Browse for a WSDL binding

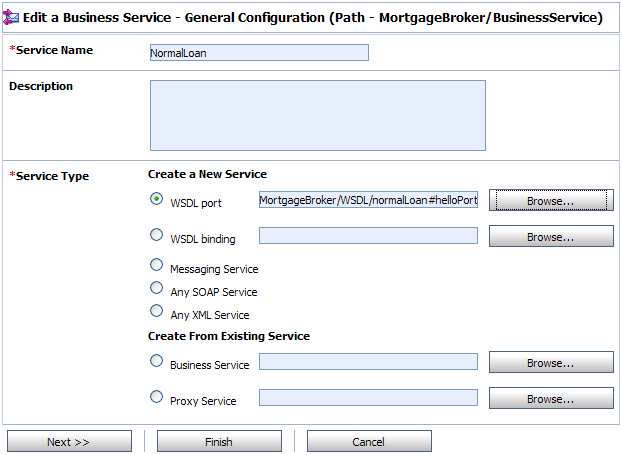pyautogui.click(x=551, y=236)
